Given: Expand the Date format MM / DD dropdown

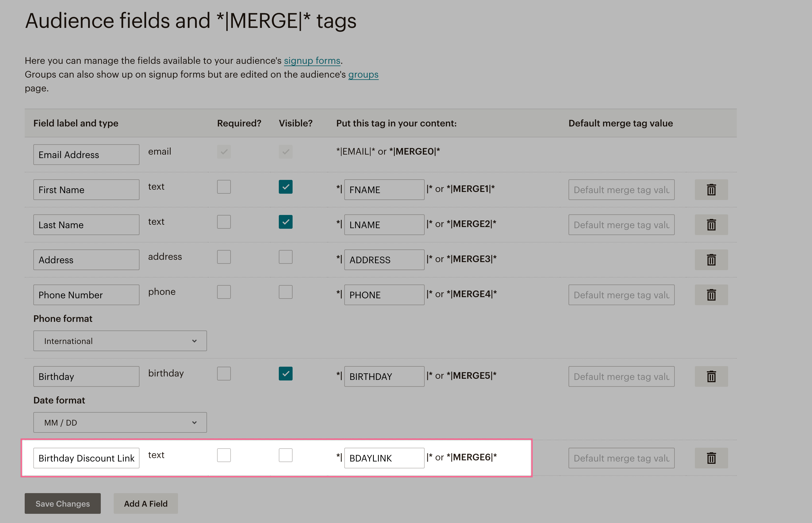Looking at the screenshot, I should (120, 422).
